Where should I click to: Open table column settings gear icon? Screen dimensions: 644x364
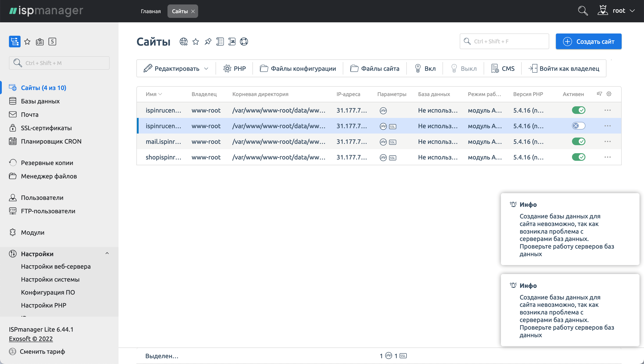point(609,94)
